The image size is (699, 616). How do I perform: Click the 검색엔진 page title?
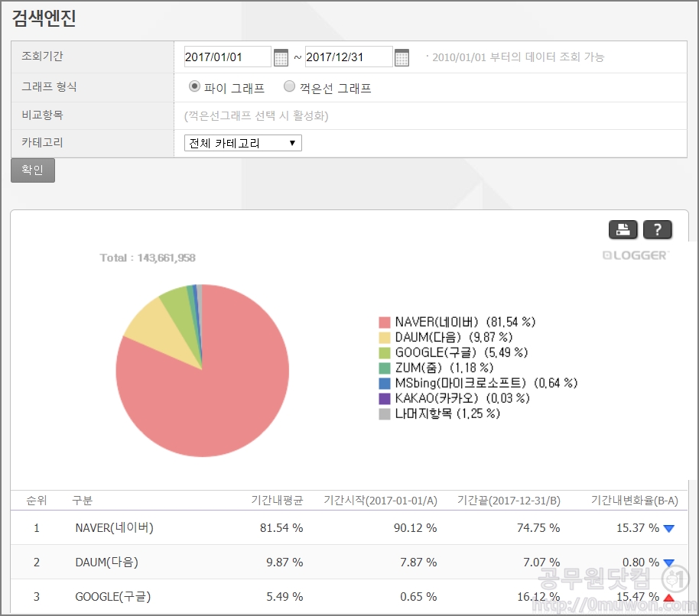(44, 18)
